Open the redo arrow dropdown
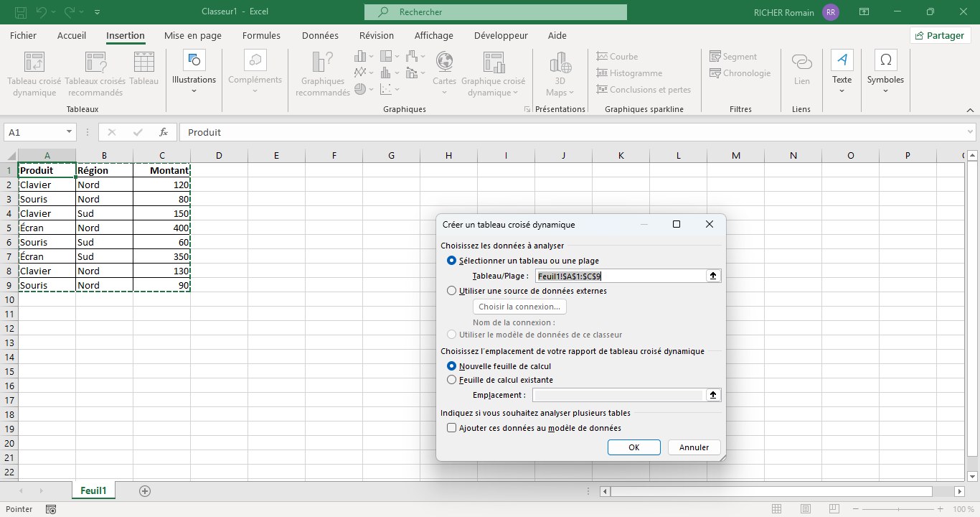This screenshot has height=517, width=980. [x=80, y=12]
